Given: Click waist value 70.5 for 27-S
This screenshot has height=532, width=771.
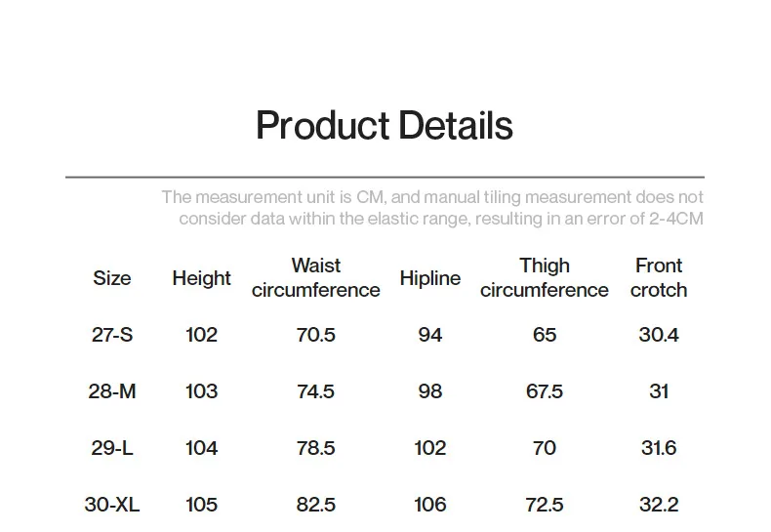Looking at the screenshot, I should (315, 335).
